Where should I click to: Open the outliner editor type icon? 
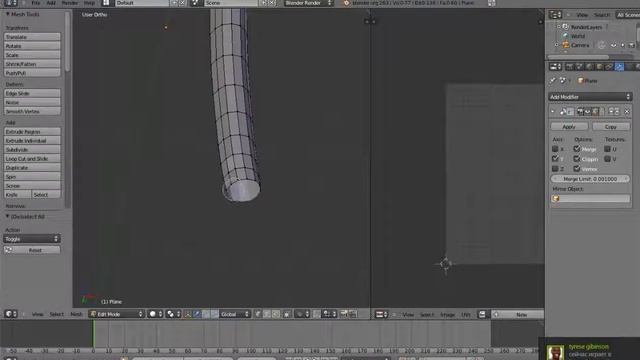coord(555,15)
